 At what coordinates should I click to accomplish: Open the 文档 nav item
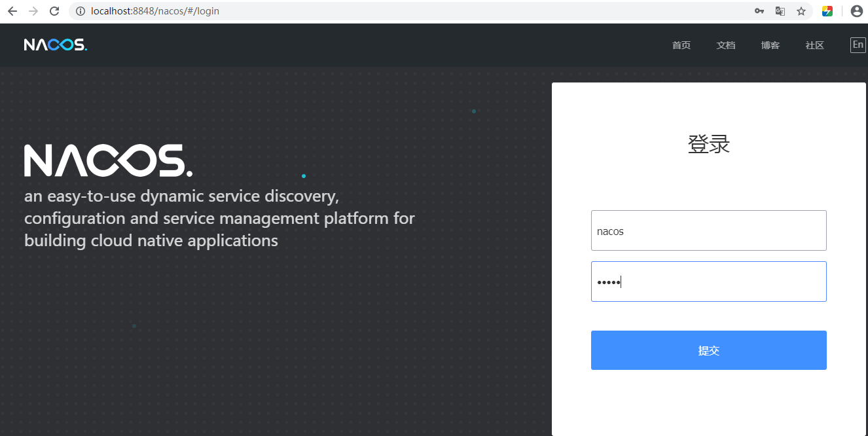[726, 45]
